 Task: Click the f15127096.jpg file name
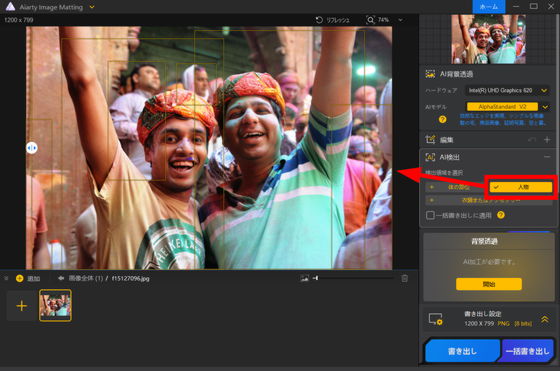130,278
